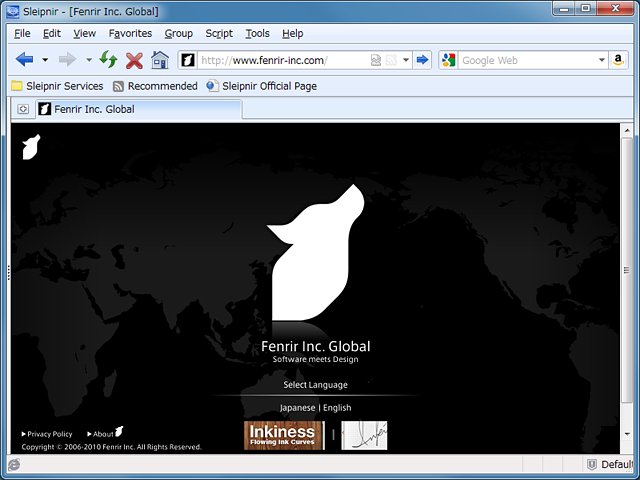Click the 'Software meets Design' tagline
This screenshot has height=480, width=640.
pyautogui.click(x=316, y=360)
